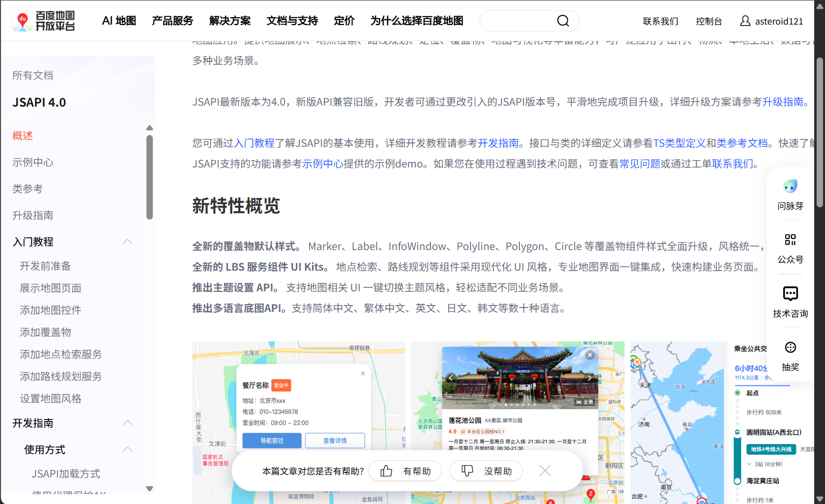Click the user avatar icon beside asteroid121

pos(745,21)
